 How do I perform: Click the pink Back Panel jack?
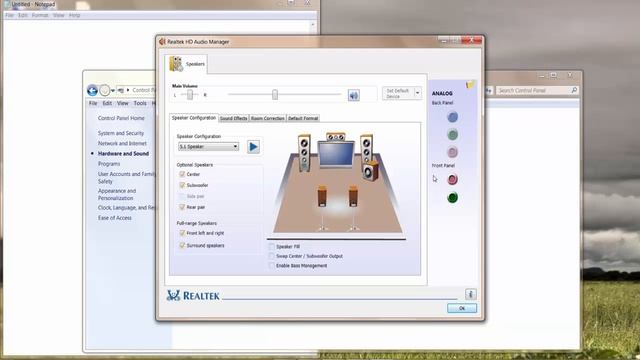[452, 152]
